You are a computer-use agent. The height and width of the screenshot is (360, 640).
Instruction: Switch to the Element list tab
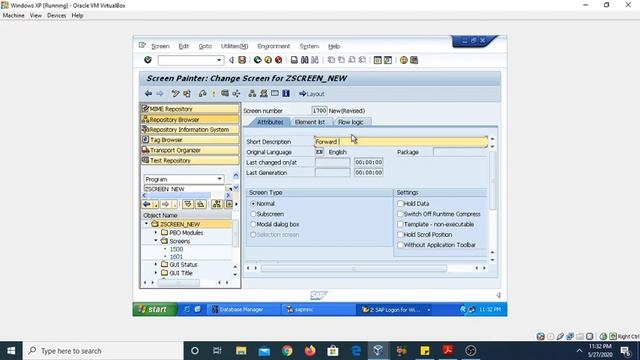pyautogui.click(x=310, y=122)
